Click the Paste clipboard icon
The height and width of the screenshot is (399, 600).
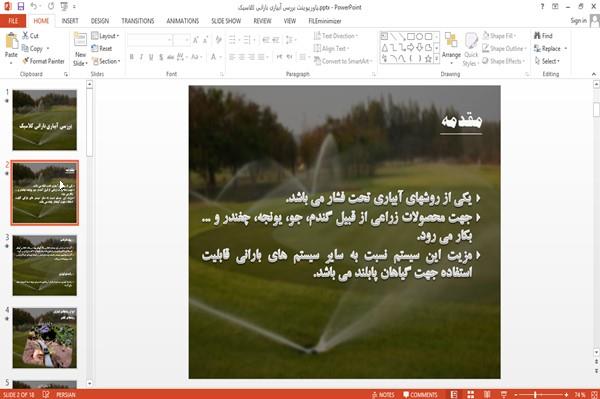(x=11, y=41)
